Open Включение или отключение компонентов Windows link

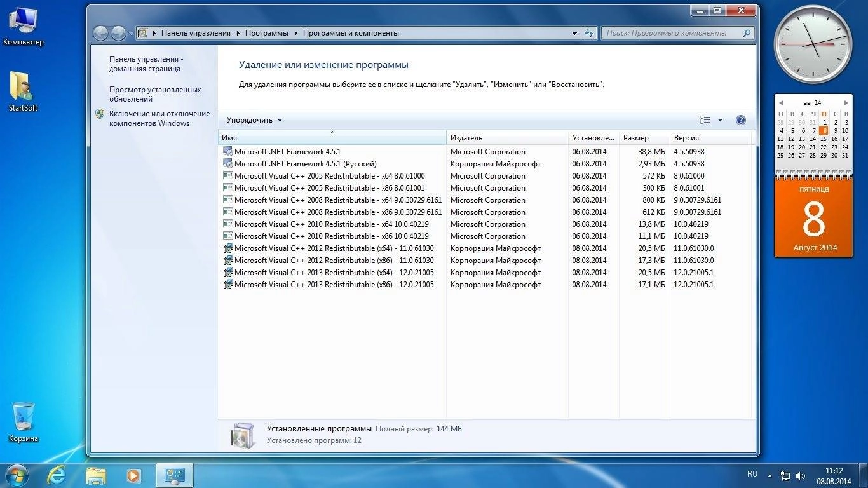tap(159, 118)
